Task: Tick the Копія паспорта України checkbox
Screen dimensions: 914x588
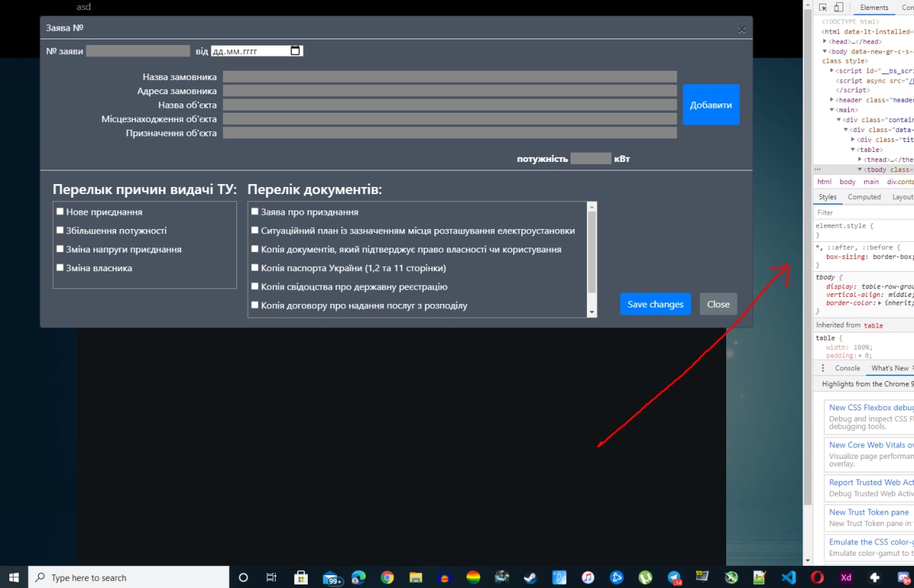Action: [x=255, y=268]
